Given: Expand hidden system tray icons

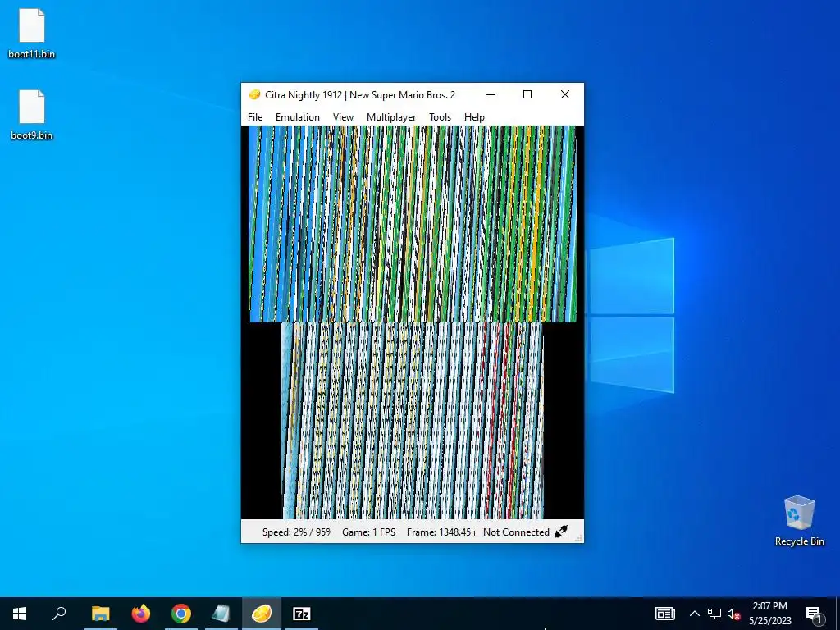Looking at the screenshot, I should (694, 614).
